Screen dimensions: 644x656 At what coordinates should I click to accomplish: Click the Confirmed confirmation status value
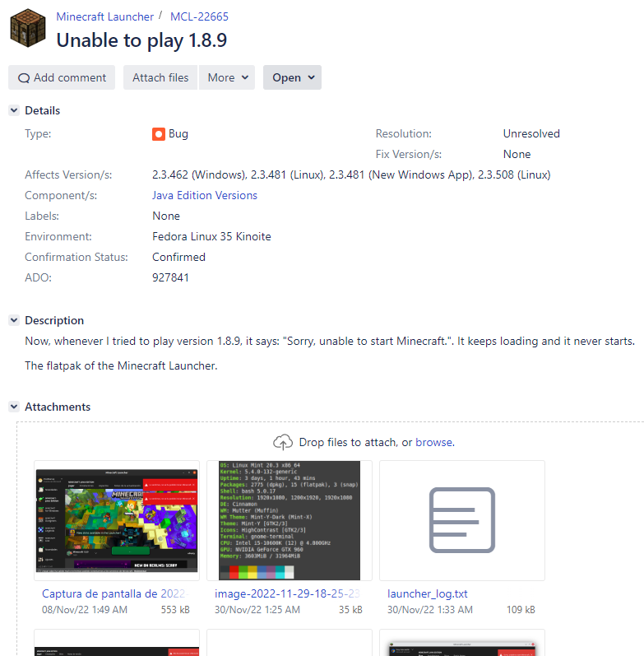(x=178, y=258)
